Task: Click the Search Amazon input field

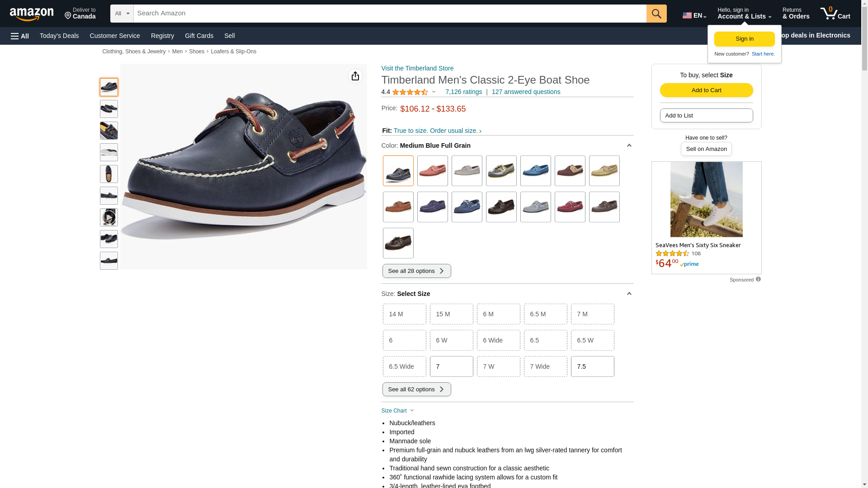Action: 390,14
